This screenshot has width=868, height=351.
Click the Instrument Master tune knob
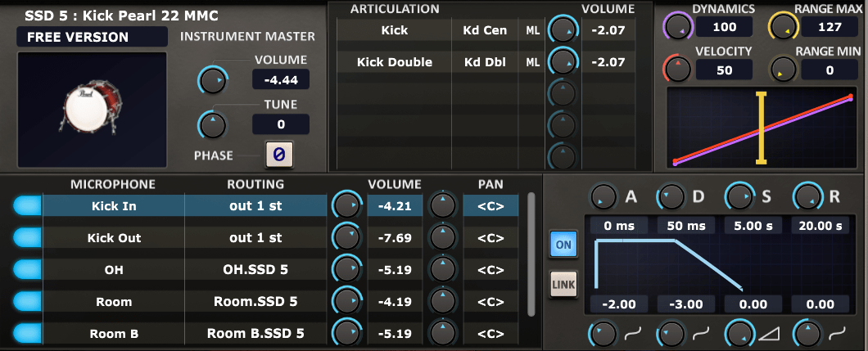tap(212, 124)
